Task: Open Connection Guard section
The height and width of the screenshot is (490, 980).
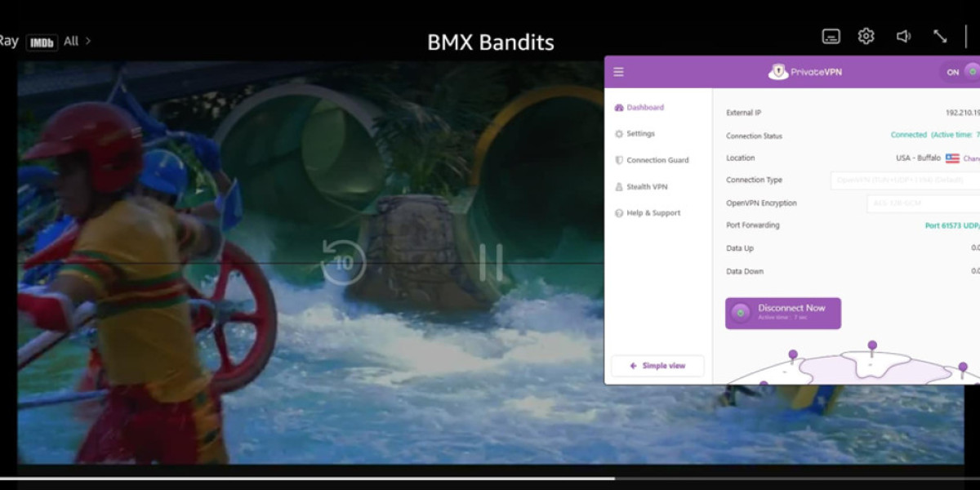Action: click(x=657, y=161)
